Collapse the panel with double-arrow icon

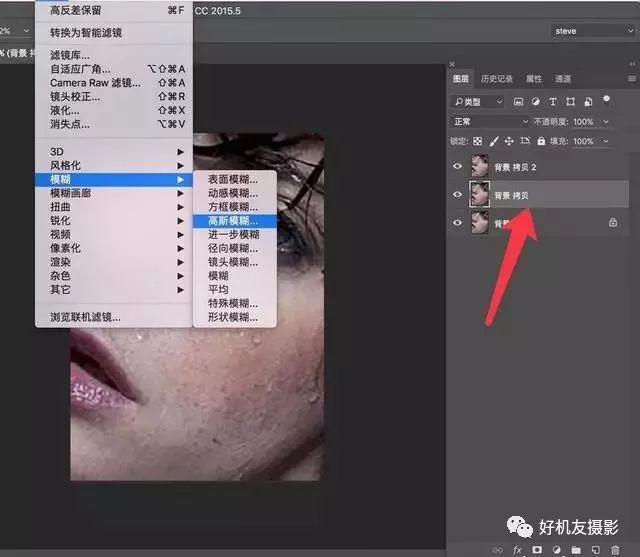click(x=632, y=64)
